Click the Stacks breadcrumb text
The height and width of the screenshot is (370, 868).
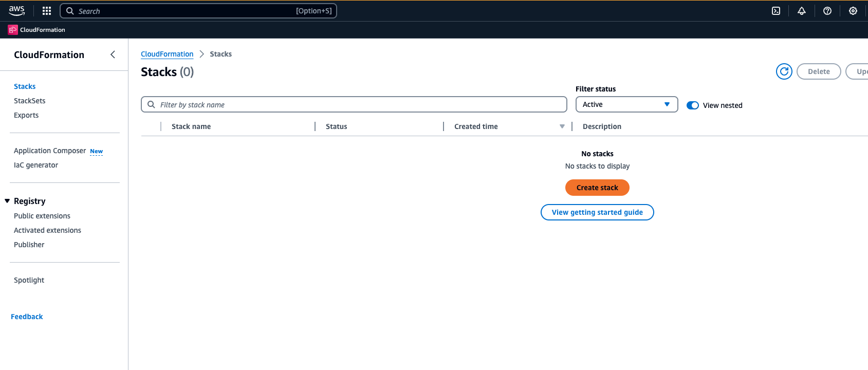coord(220,54)
